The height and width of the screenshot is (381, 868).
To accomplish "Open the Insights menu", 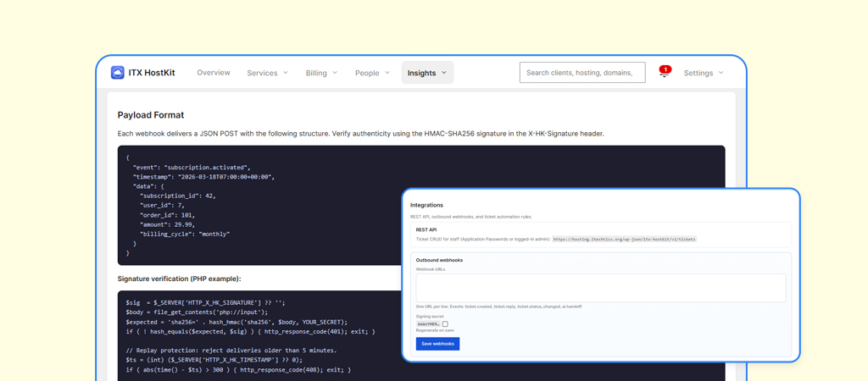I will tap(427, 73).
